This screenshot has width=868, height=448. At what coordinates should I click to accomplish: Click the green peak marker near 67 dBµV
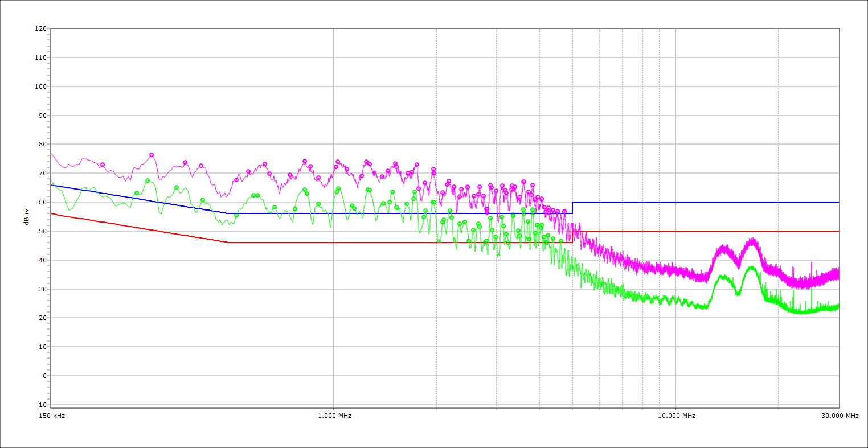pos(148,180)
